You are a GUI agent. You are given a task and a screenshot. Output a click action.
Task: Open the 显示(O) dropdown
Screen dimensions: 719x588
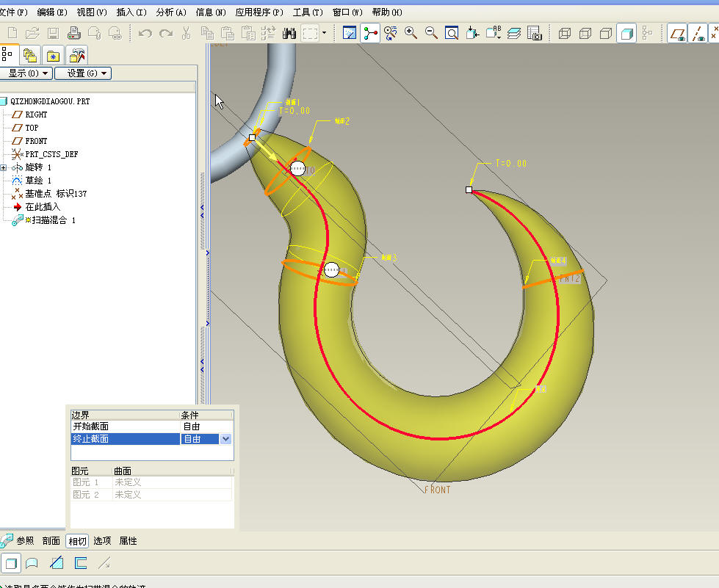[26, 73]
